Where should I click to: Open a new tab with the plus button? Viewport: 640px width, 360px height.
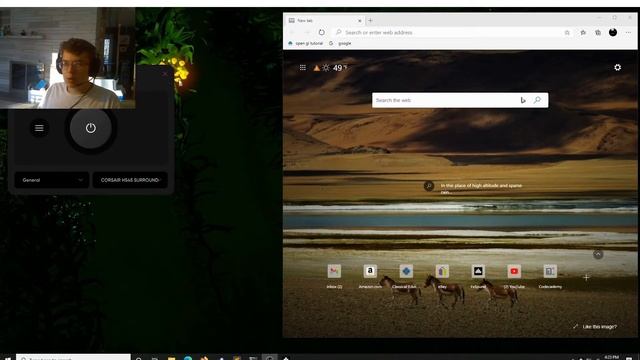coord(370,20)
